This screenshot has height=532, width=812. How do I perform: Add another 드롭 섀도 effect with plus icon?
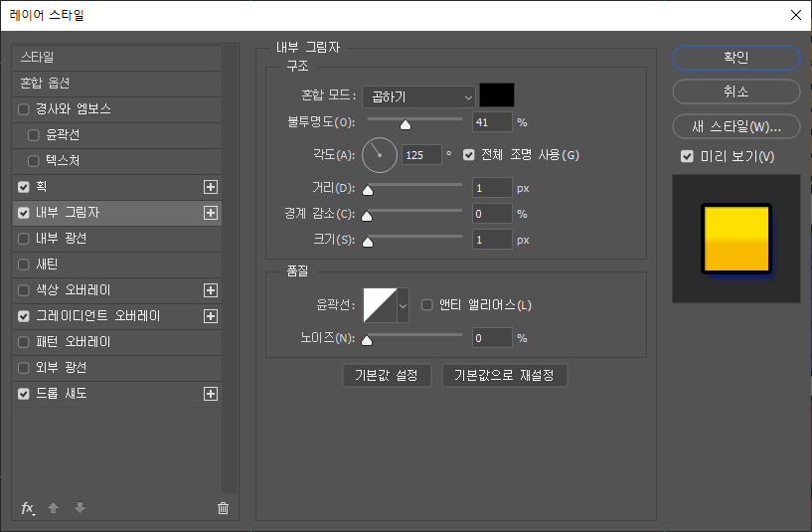(211, 394)
